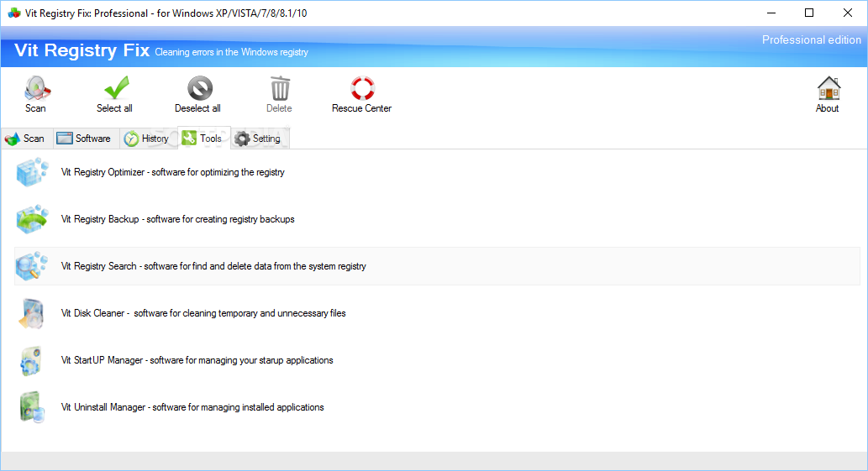Click the Vit Registry Optimizer icon
Image resolution: width=868 pixels, height=471 pixels.
[x=32, y=172]
